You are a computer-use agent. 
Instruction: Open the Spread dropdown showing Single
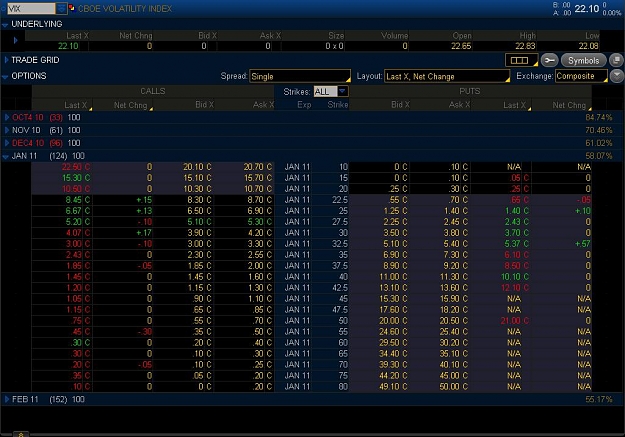(300, 76)
